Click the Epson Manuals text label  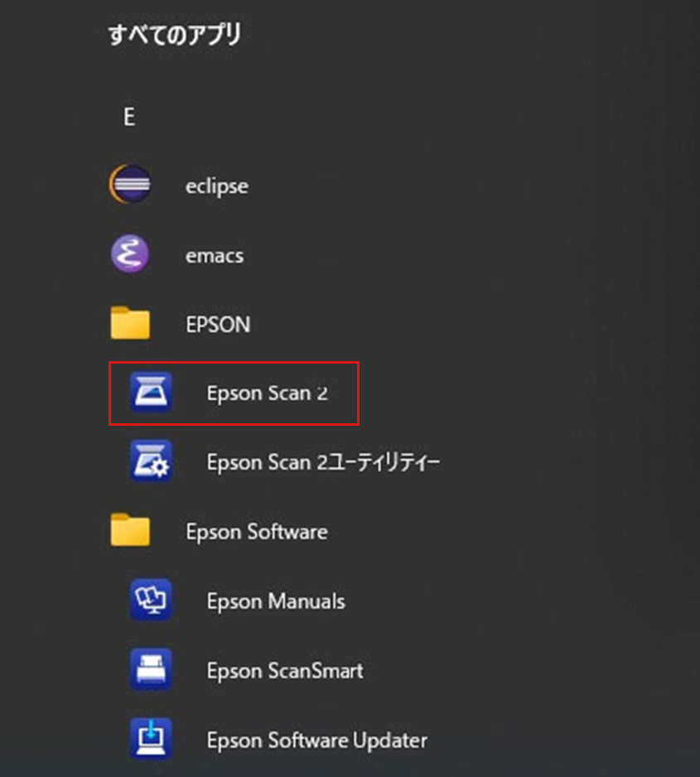click(x=275, y=601)
